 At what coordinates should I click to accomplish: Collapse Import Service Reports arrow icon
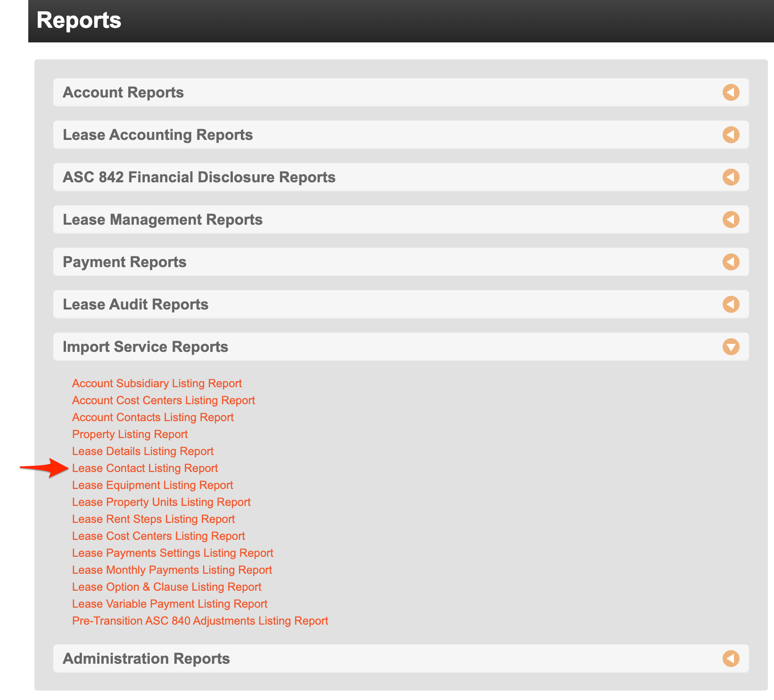[731, 347]
